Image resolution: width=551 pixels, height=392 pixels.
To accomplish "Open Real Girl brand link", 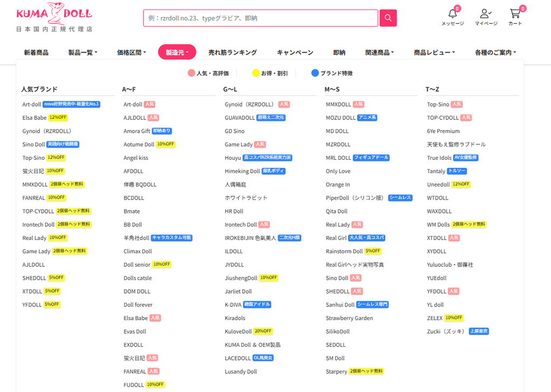I will pyautogui.click(x=336, y=238).
